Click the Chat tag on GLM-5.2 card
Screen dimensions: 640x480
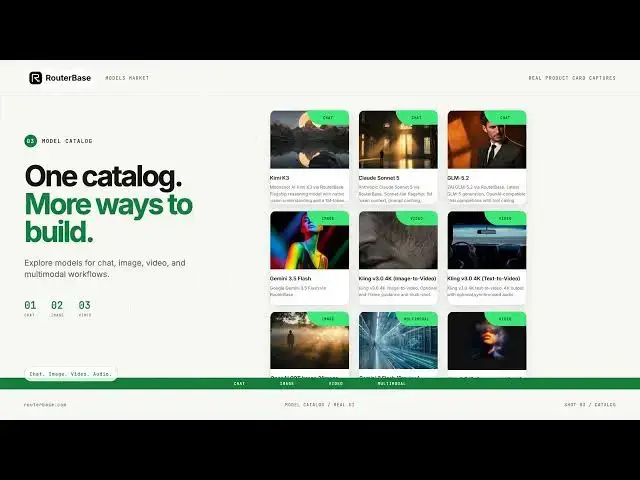(505, 118)
